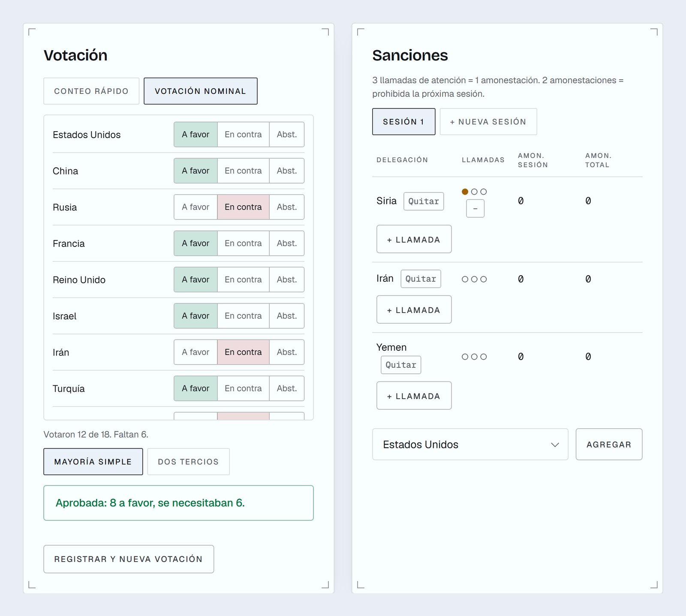The width and height of the screenshot is (686, 616).
Task: Select Votación Nominal tab
Action: 200,91
